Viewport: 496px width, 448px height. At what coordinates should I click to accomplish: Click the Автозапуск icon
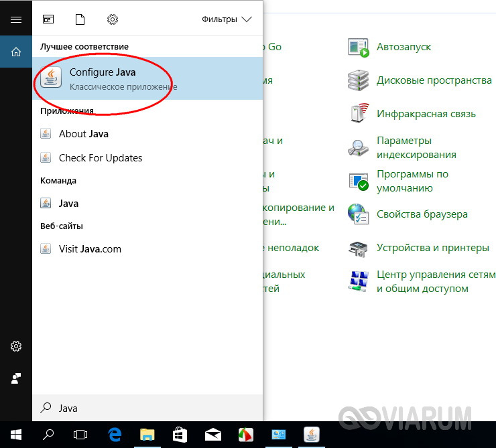[x=358, y=48]
